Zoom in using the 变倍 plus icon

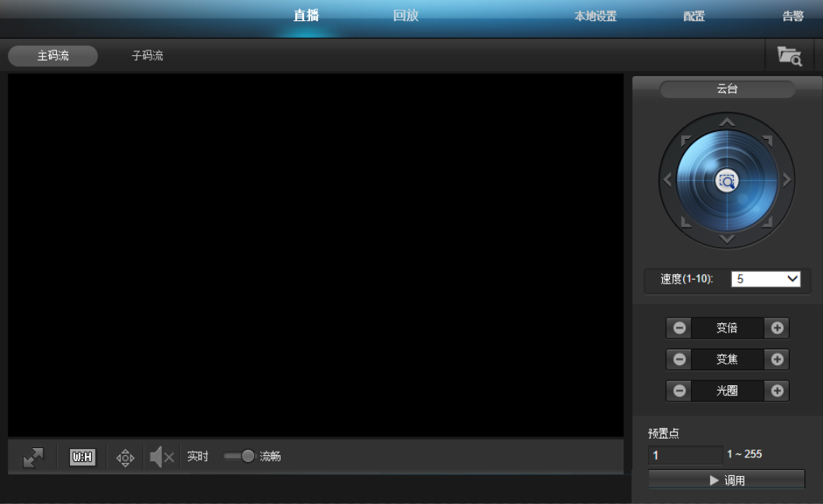(776, 328)
